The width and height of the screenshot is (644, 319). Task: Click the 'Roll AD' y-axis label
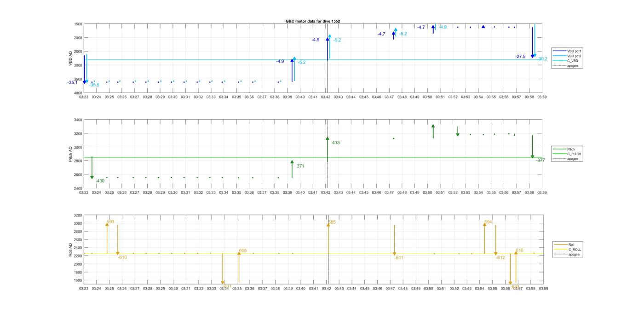coord(70,249)
